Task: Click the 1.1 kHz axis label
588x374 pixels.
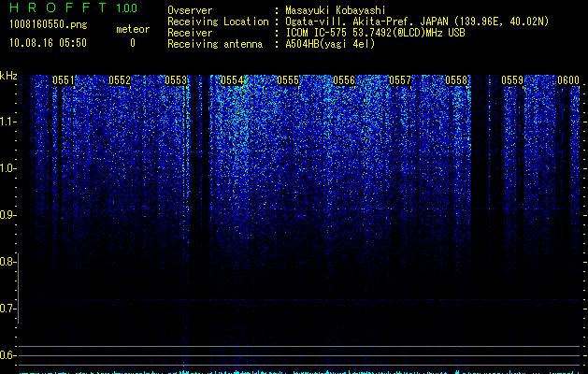Action: [7, 122]
